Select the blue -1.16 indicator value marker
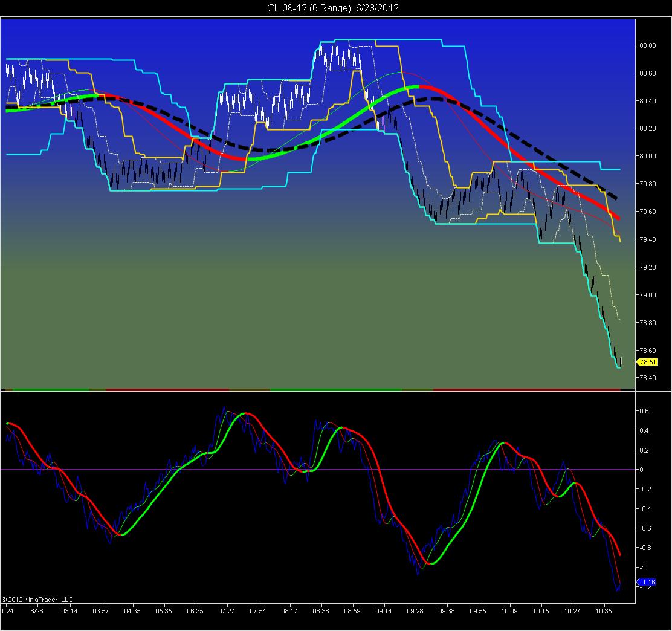This screenshot has height=631, width=672. [647, 582]
